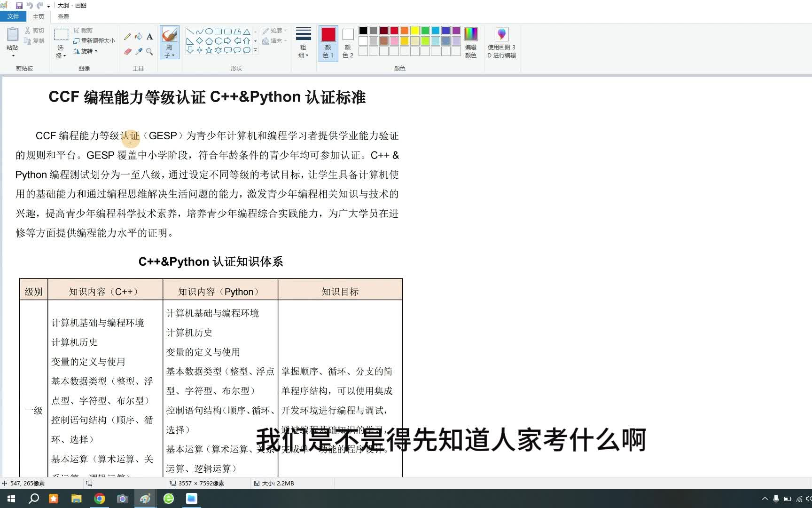Click the Brushes (刷子) brush icon
The image size is (812, 508).
(169, 35)
